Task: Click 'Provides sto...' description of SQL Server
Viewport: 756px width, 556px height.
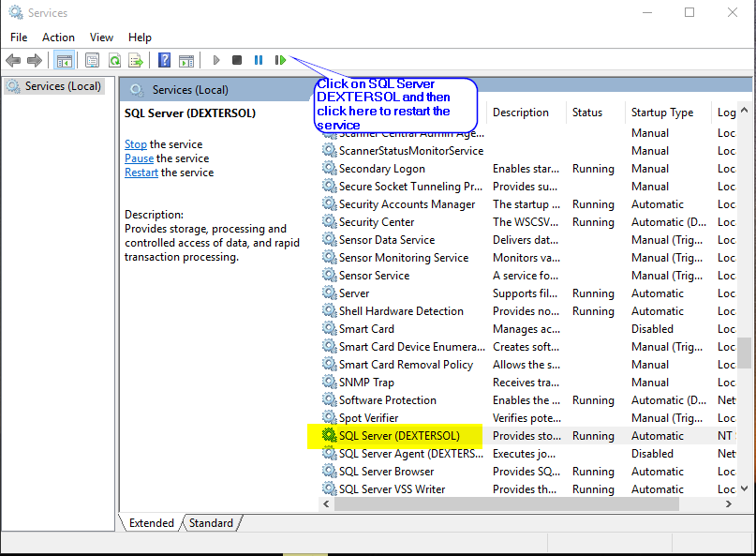Action: click(526, 436)
